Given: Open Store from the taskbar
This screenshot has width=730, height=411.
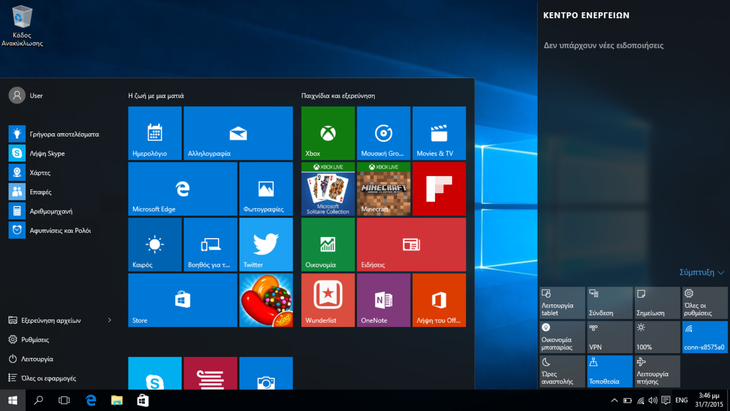Looking at the screenshot, I should [x=142, y=400].
